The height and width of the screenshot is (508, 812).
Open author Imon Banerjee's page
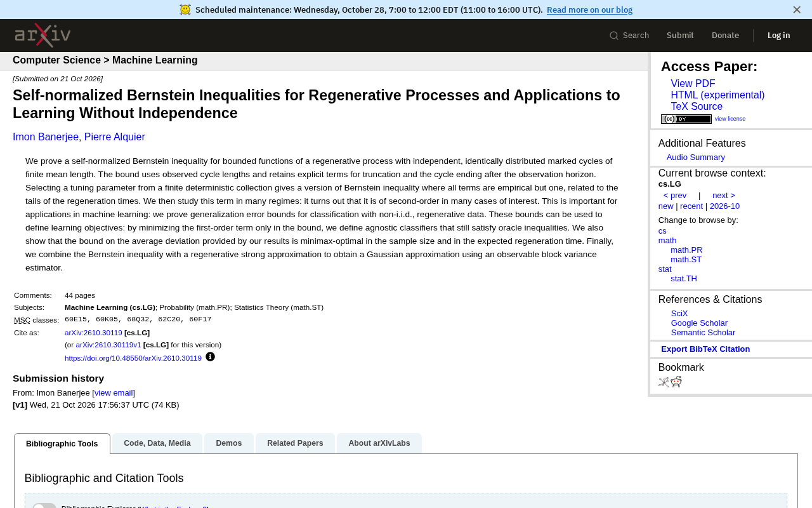pos(46,137)
